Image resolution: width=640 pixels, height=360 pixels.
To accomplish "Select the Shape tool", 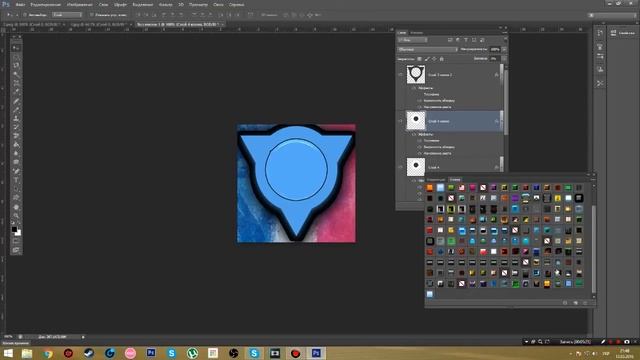I will tap(16, 198).
